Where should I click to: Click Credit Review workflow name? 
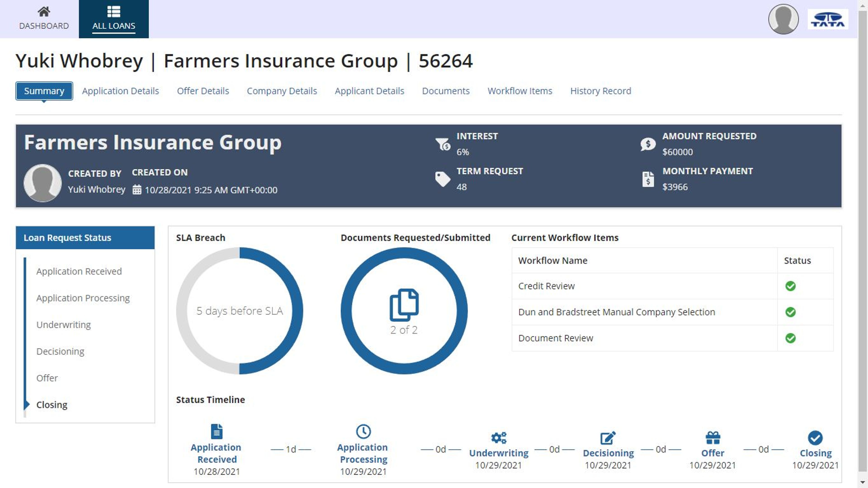tap(546, 286)
